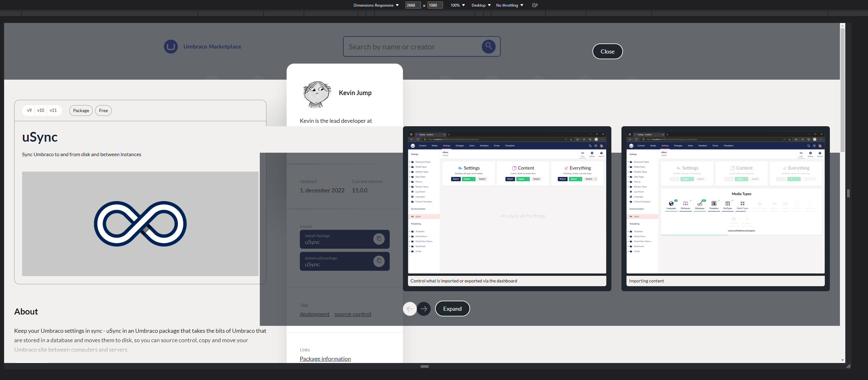Viewport: 868px width, 380px height.
Task: Open the Package information link
Action: click(325, 359)
